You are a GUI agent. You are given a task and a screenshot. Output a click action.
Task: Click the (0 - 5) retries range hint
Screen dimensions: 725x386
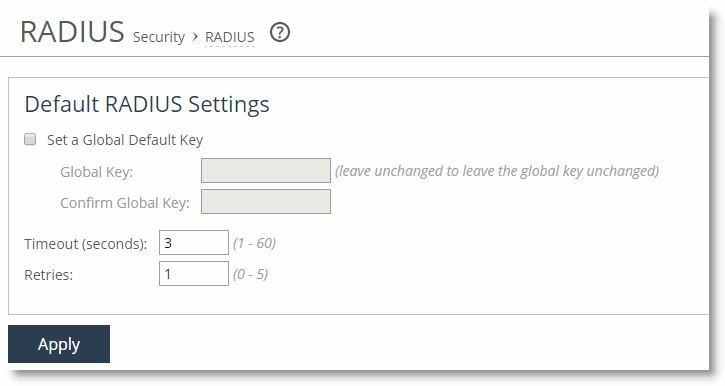click(x=251, y=274)
